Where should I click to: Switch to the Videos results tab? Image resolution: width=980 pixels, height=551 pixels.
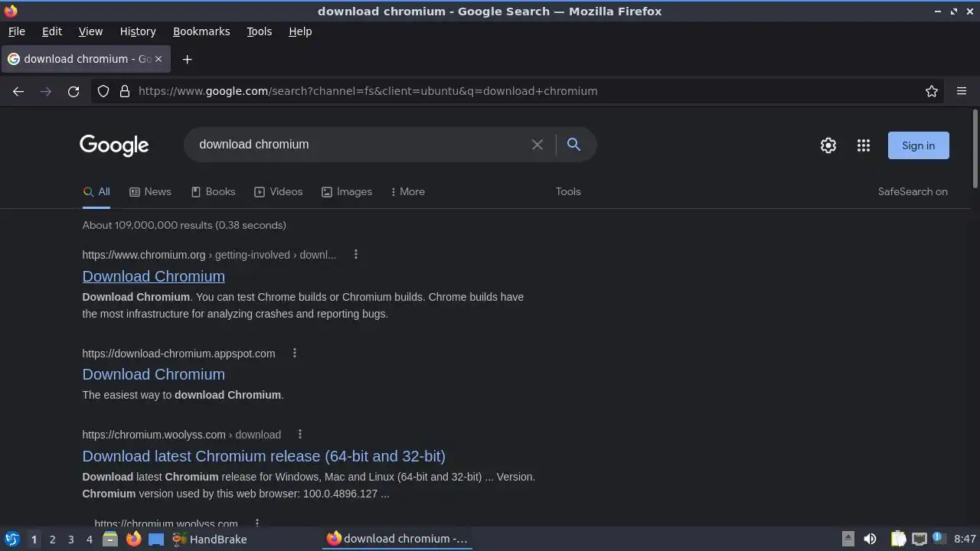(278, 191)
